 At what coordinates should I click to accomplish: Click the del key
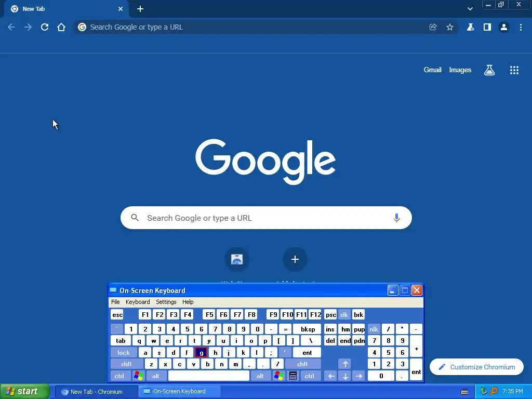[330, 341]
